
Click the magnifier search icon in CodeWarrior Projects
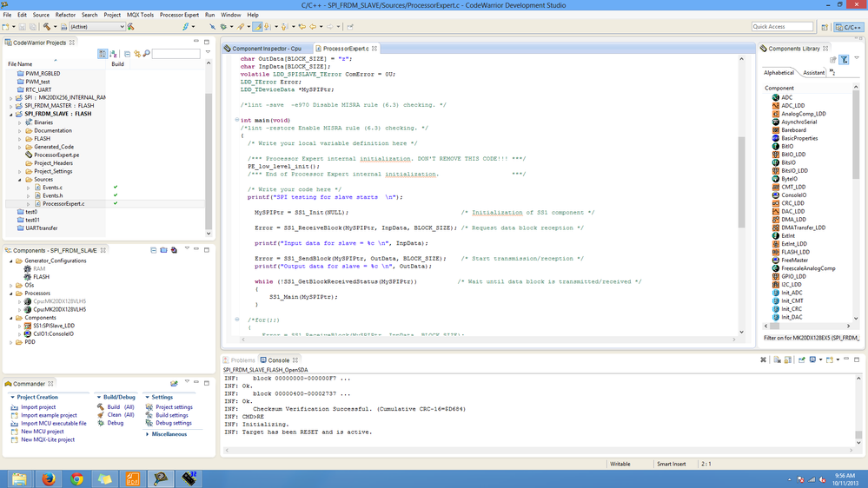tap(146, 54)
